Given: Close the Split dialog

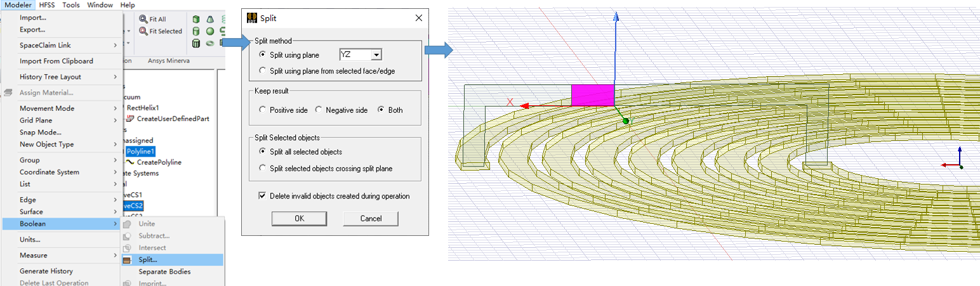Looking at the screenshot, I should pos(418,18).
